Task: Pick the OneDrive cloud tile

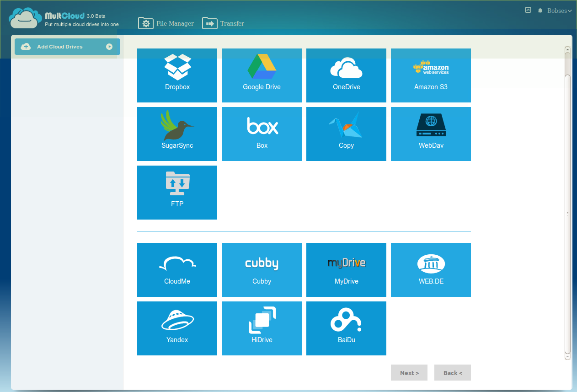Action: (x=346, y=75)
